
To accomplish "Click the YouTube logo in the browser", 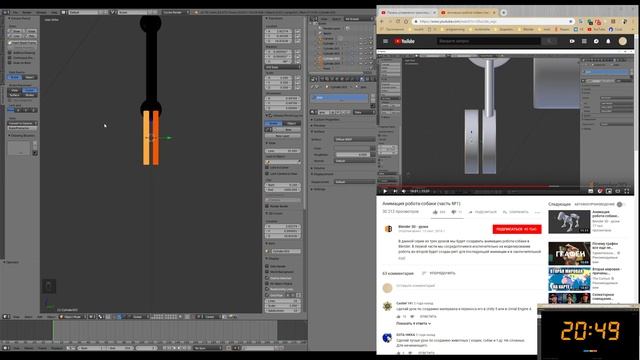I will click(404, 41).
